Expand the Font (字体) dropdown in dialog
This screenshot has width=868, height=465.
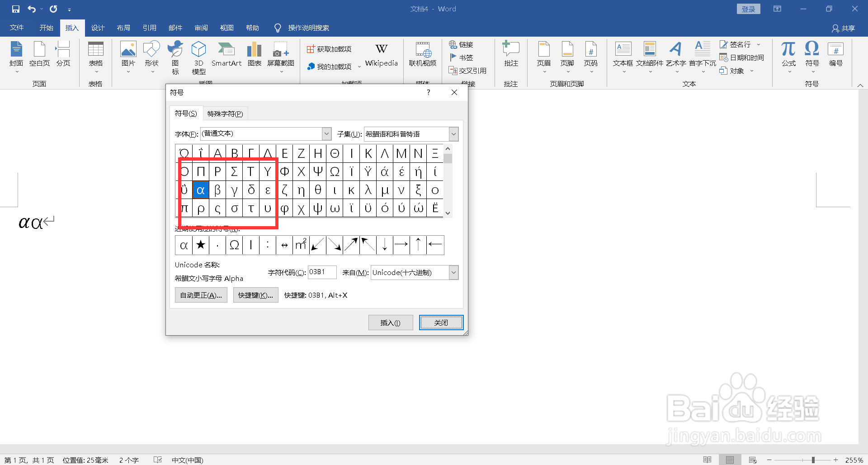coord(327,134)
